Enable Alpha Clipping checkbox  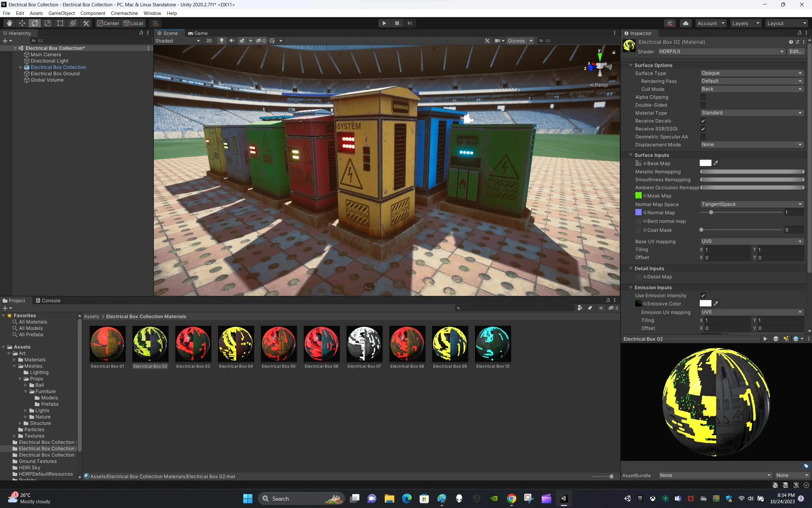coord(703,97)
